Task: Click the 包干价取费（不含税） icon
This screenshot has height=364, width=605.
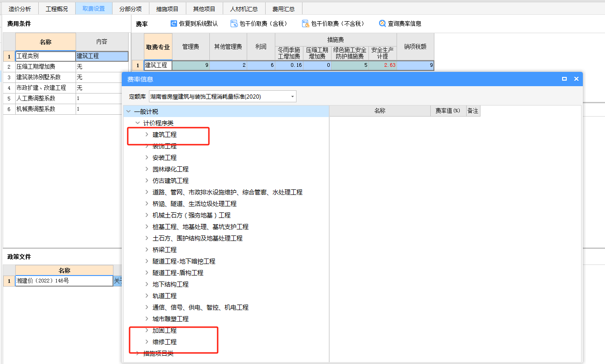Action: click(305, 23)
